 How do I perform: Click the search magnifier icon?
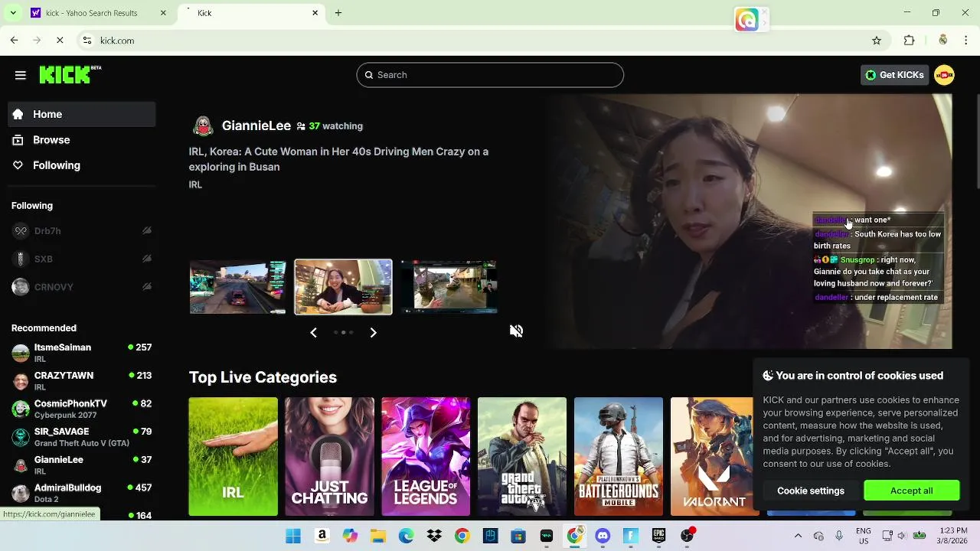click(369, 75)
